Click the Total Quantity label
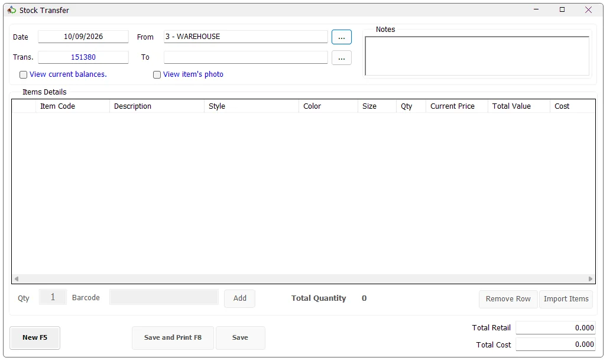 point(319,298)
